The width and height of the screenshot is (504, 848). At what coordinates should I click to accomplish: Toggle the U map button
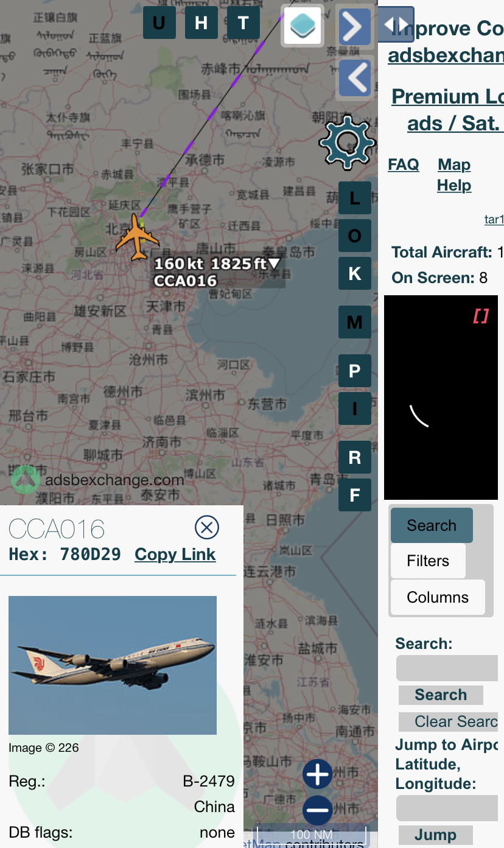coord(159,23)
